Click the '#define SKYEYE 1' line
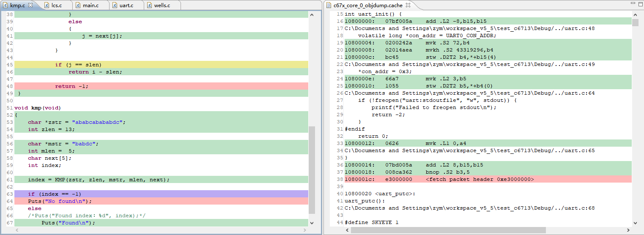This screenshot has width=644, height=235. coord(371,222)
